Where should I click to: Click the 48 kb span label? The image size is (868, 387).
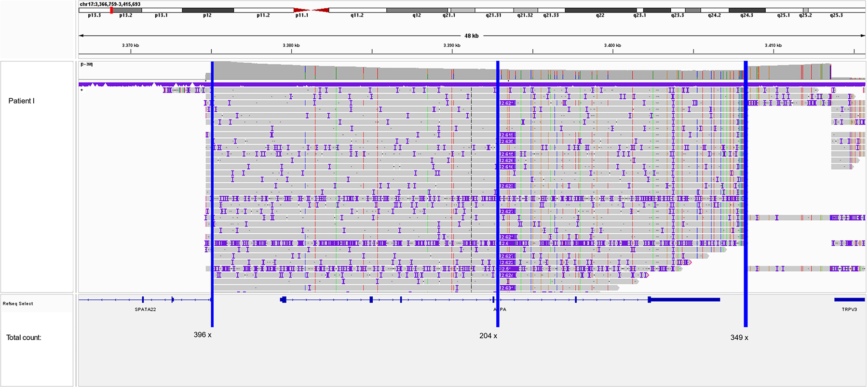click(472, 36)
